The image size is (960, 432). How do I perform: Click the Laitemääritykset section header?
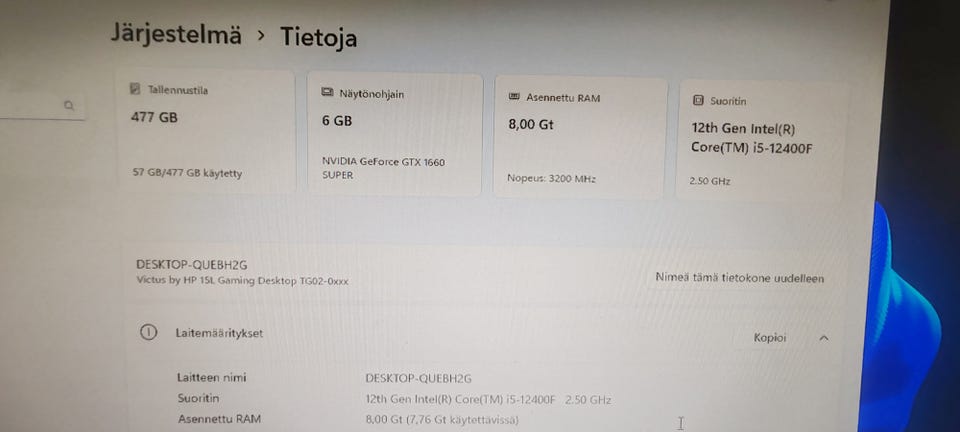click(x=484, y=335)
